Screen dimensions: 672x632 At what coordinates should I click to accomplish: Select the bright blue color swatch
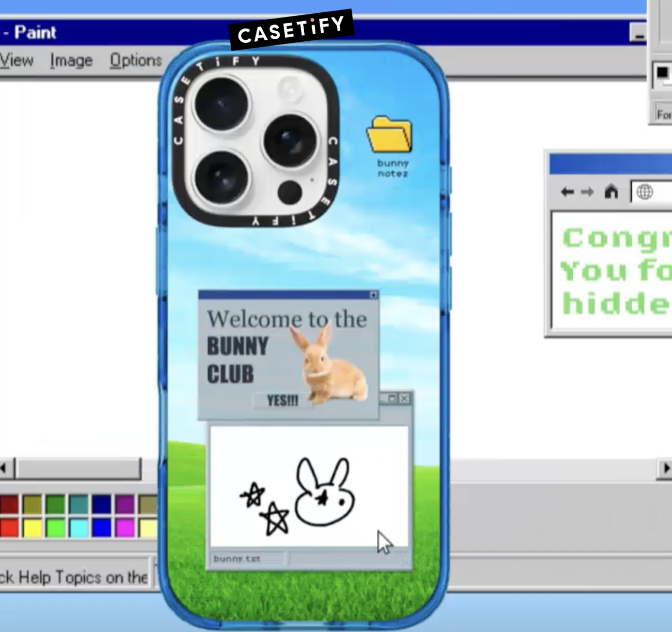point(101,528)
